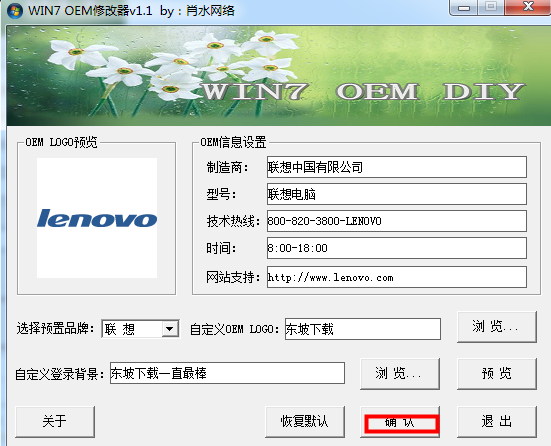Click 恢复默认 to restore defaults

tap(305, 421)
